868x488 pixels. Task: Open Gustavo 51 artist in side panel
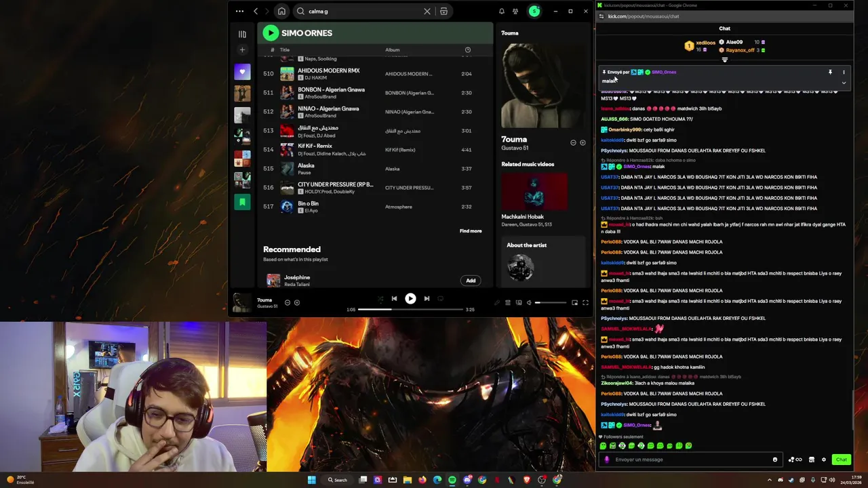coord(515,148)
